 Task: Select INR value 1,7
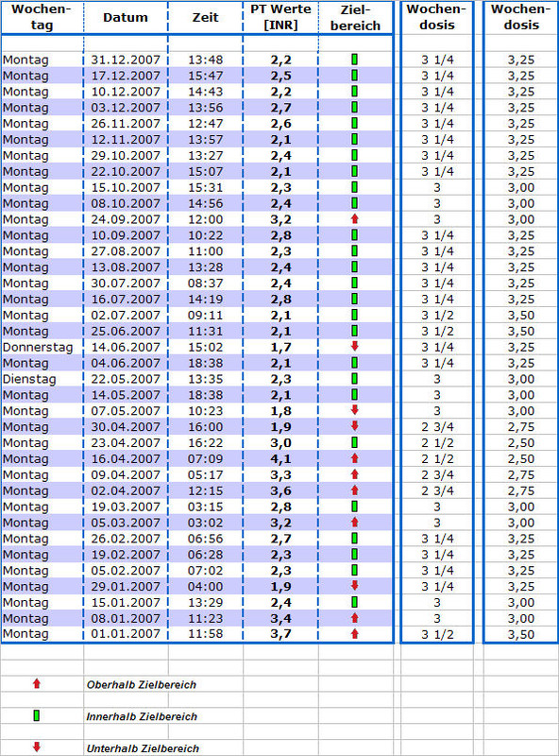pos(280,347)
